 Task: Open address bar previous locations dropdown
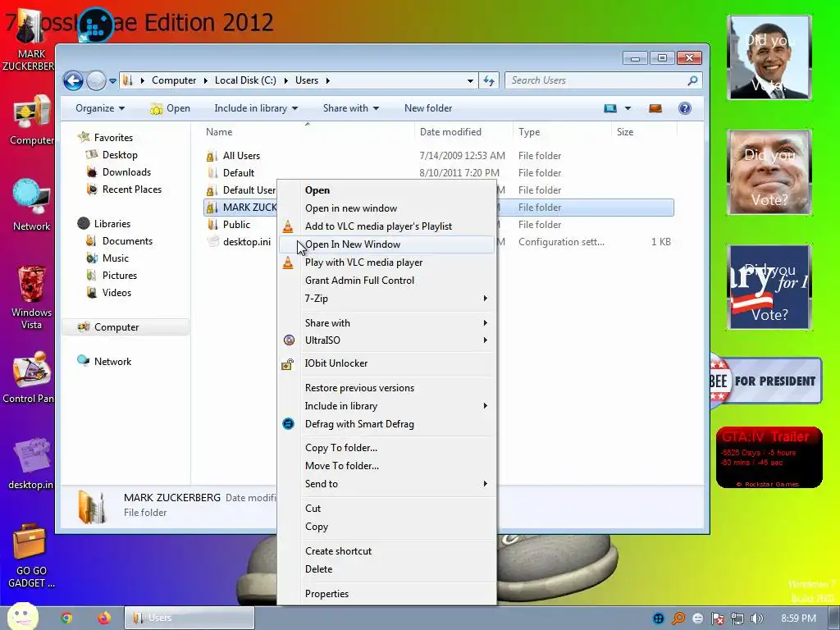tap(470, 81)
